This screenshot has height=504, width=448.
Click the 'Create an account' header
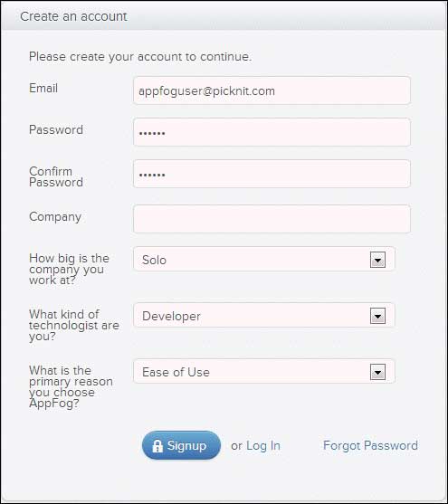73,16
